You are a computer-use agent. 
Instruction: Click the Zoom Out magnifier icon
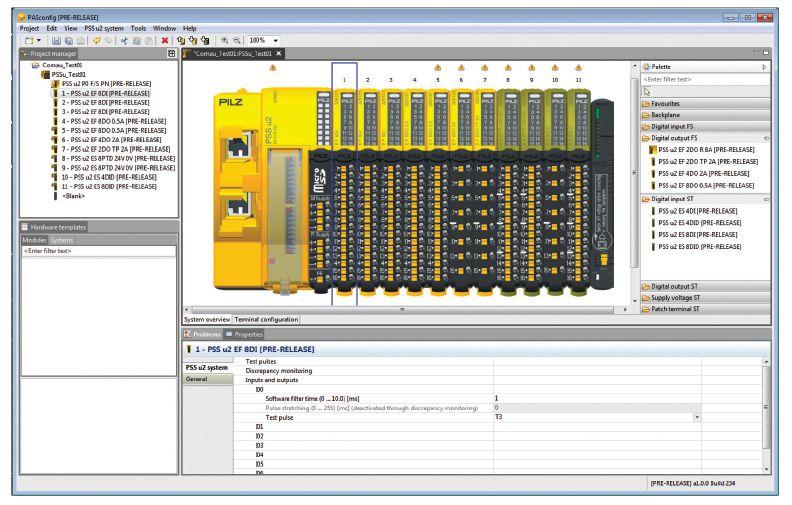tap(236, 40)
